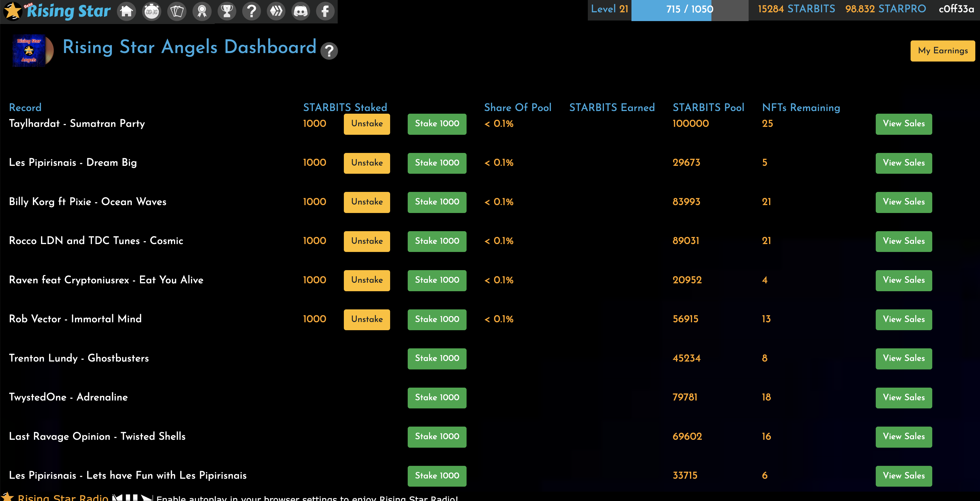980x501 pixels.
Task: Click the Rising Star Angels record thumbnail
Action: tap(33, 50)
